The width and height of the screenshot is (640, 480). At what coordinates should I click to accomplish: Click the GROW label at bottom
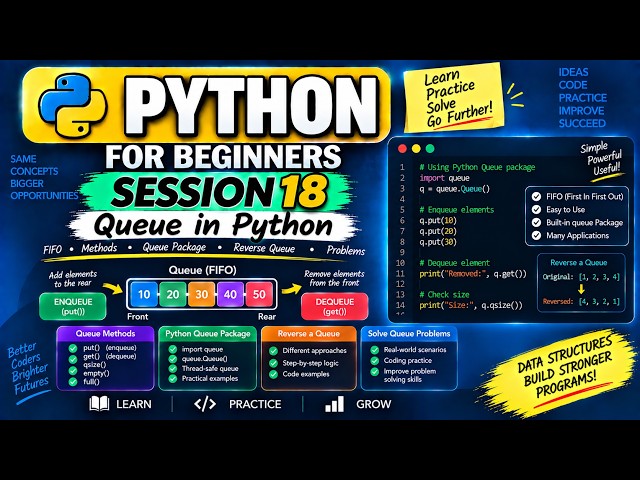(373, 404)
